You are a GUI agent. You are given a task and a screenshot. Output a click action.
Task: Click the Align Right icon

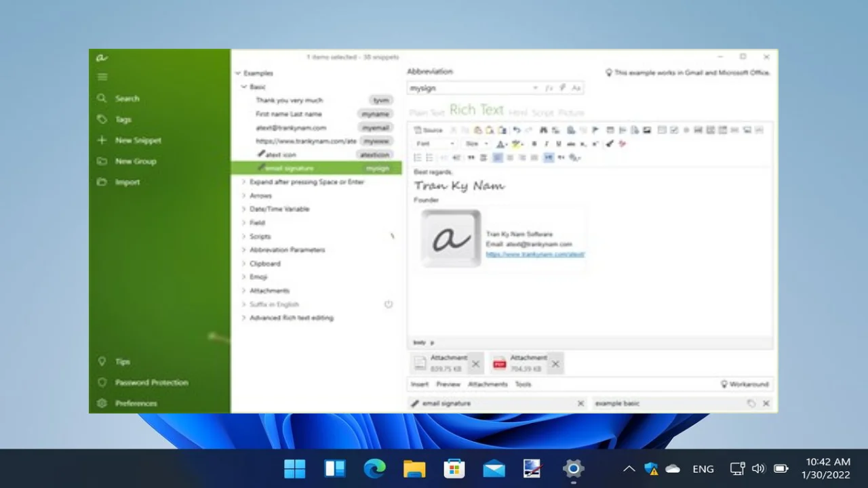(522, 157)
